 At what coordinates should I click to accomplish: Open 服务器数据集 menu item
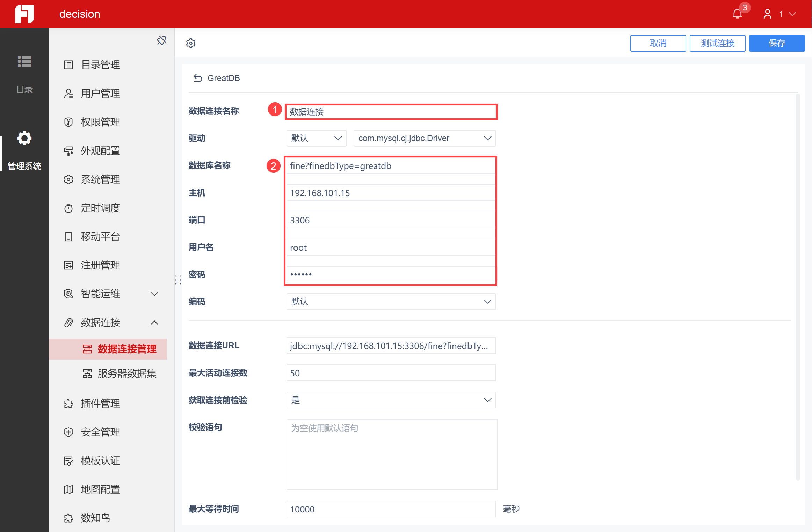click(x=126, y=374)
